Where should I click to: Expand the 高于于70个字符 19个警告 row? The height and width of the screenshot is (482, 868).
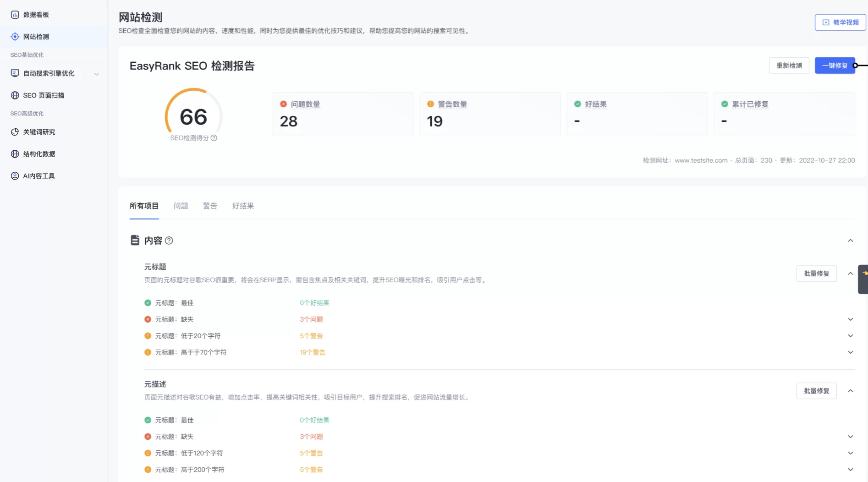[850, 352]
